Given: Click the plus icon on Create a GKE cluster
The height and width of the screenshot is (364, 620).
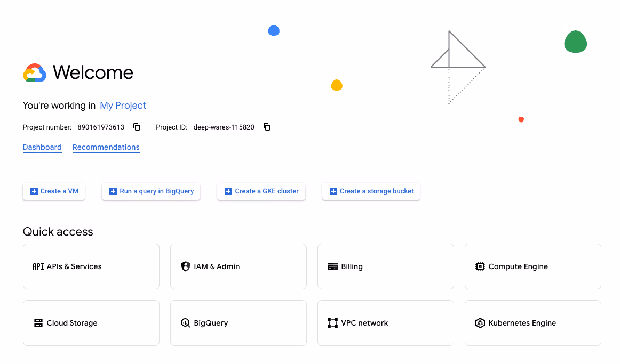Looking at the screenshot, I should pyautogui.click(x=228, y=191).
